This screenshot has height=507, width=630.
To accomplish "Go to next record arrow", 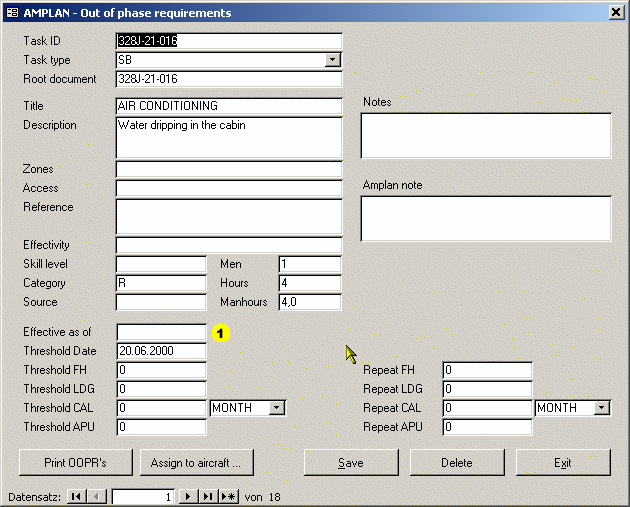I will pos(187,496).
